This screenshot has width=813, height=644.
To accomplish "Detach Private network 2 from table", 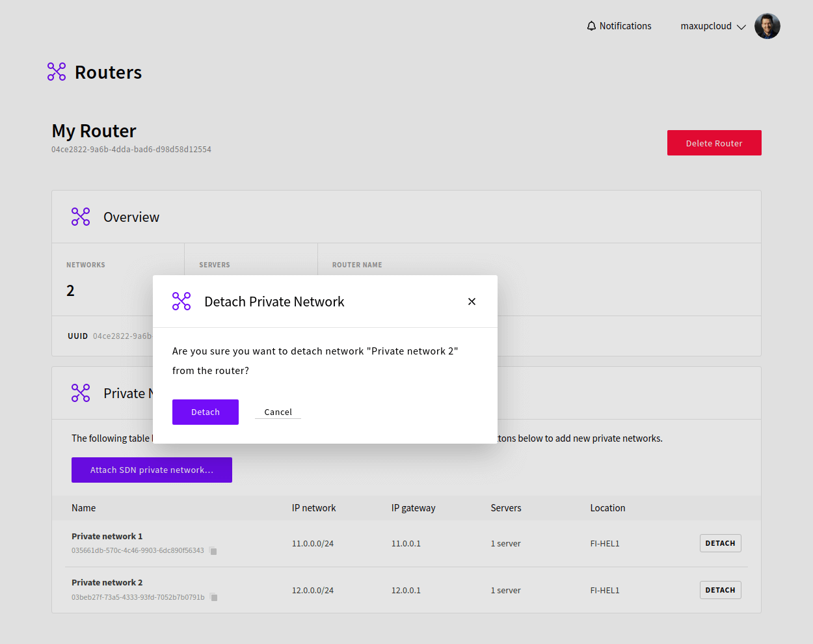I will (x=720, y=590).
